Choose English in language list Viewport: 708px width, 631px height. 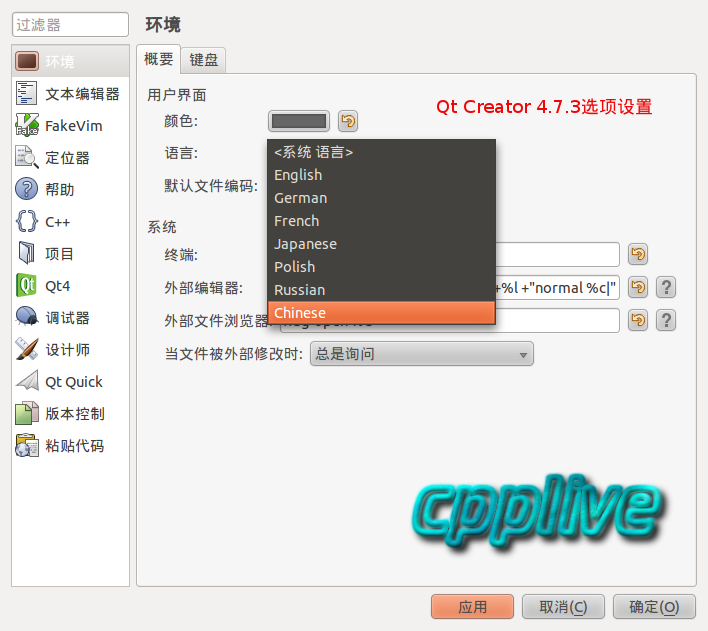(382, 175)
